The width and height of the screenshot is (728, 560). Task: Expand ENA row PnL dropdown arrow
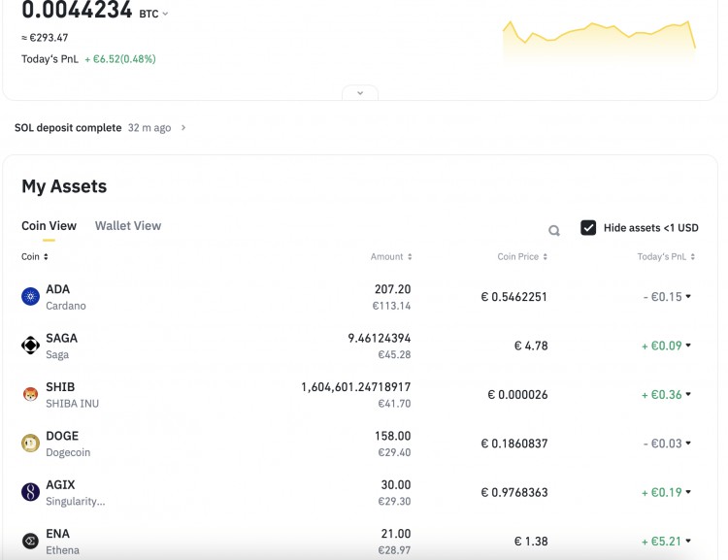click(688, 541)
